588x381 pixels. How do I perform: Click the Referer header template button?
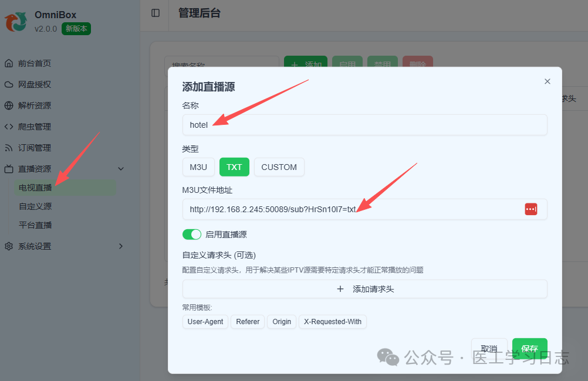(x=247, y=321)
